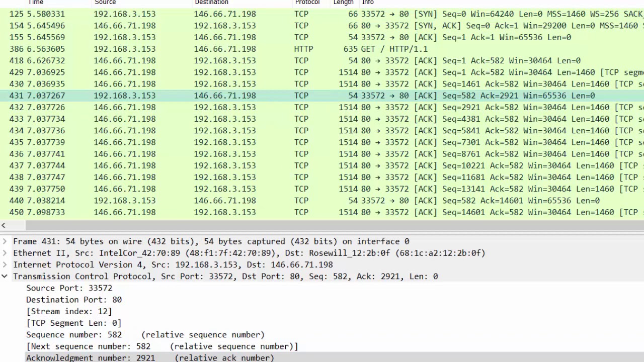Select packet 155 at time 5.645569
644x362 pixels.
[x=322, y=37]
